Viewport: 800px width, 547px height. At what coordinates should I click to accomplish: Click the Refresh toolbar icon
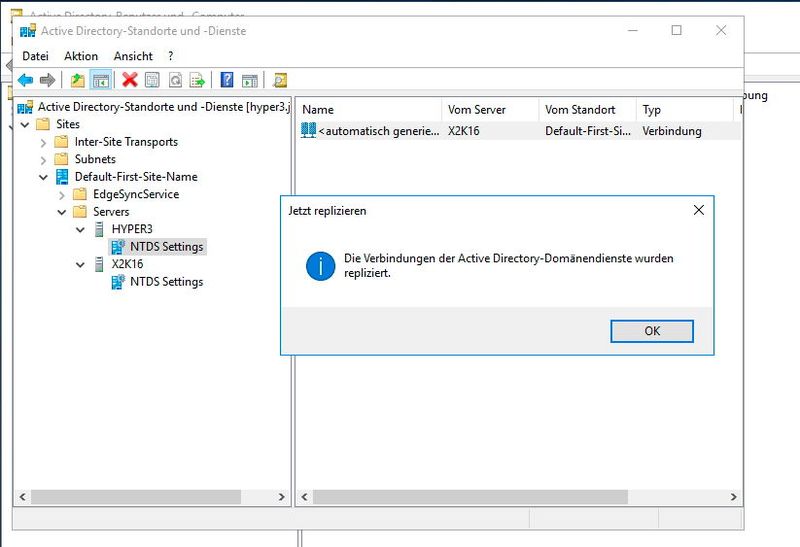[175, 80]
